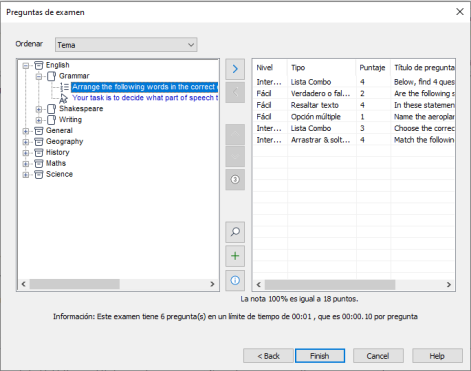Click the topic tree scrollbar left arrow
The width and height of the screenshot is (471, 371).
[23, 284]
